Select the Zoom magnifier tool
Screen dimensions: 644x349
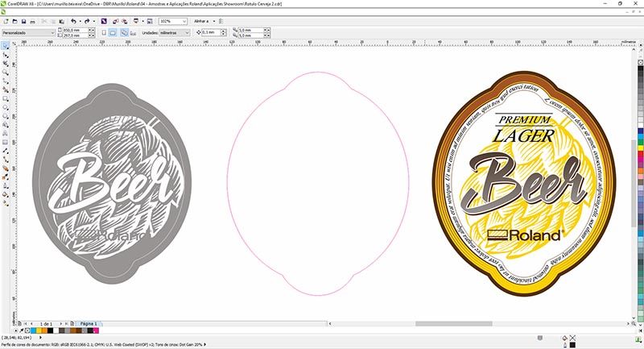click(x=6, y=73)
